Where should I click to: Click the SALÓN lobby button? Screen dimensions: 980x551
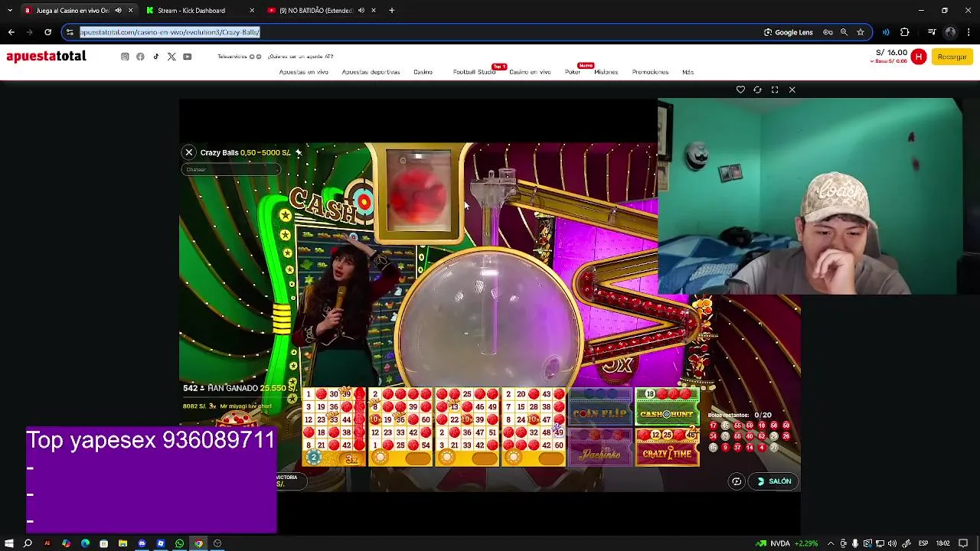pos(774,481)
